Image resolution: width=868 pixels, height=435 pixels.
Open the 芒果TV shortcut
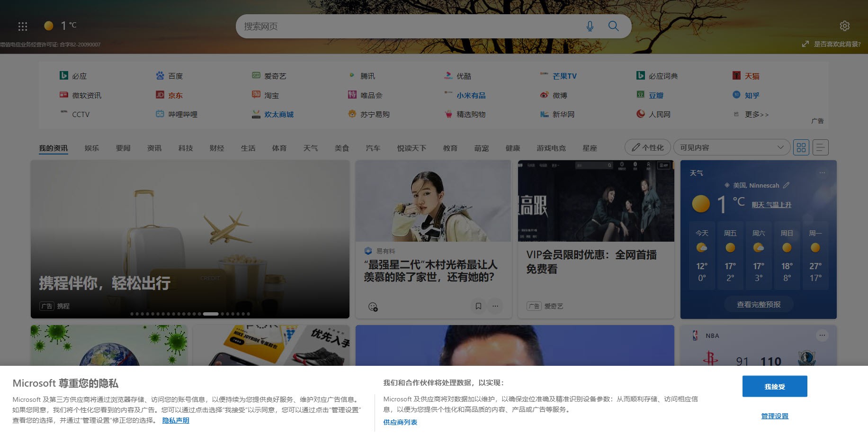click(564, 76)
